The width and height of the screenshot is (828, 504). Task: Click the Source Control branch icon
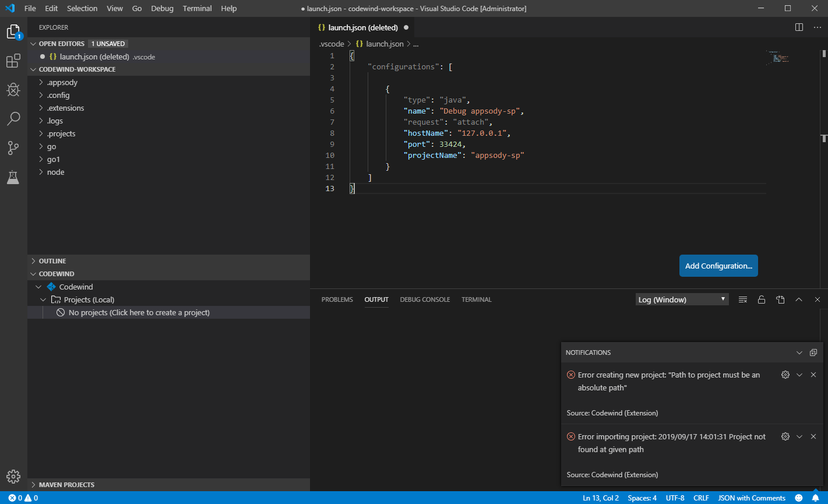[13, 148]
